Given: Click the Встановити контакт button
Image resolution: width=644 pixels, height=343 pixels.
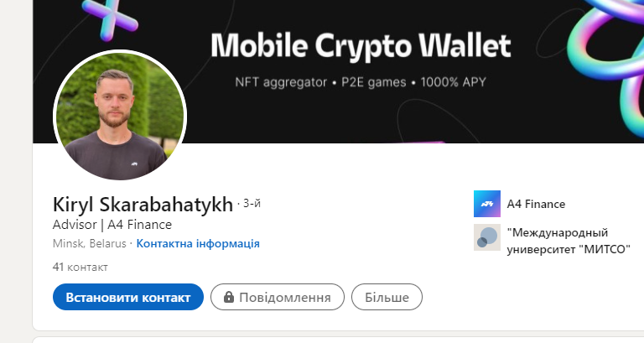Looking at the screenshot, I should coord(128,297).
